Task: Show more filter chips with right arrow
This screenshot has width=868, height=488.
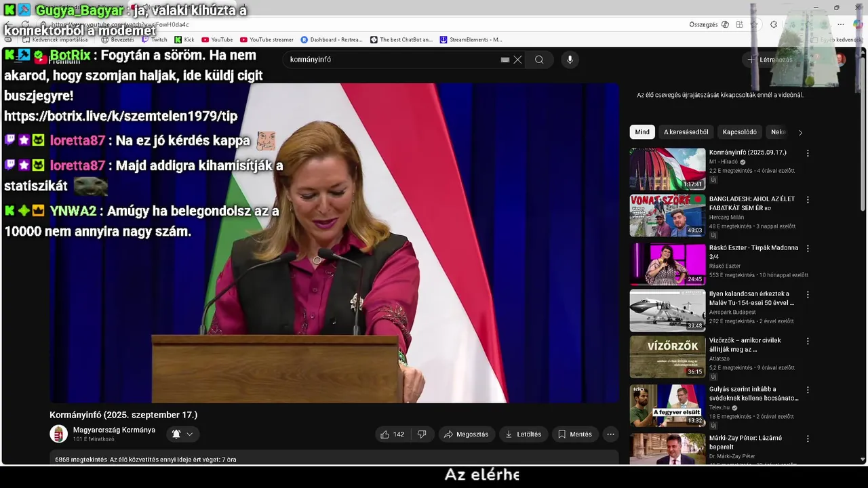Action: [x=800, y=132]
